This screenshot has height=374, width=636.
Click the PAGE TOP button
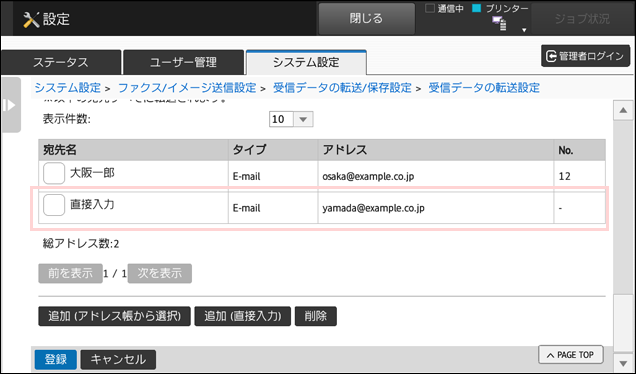(x=571, y=355)
